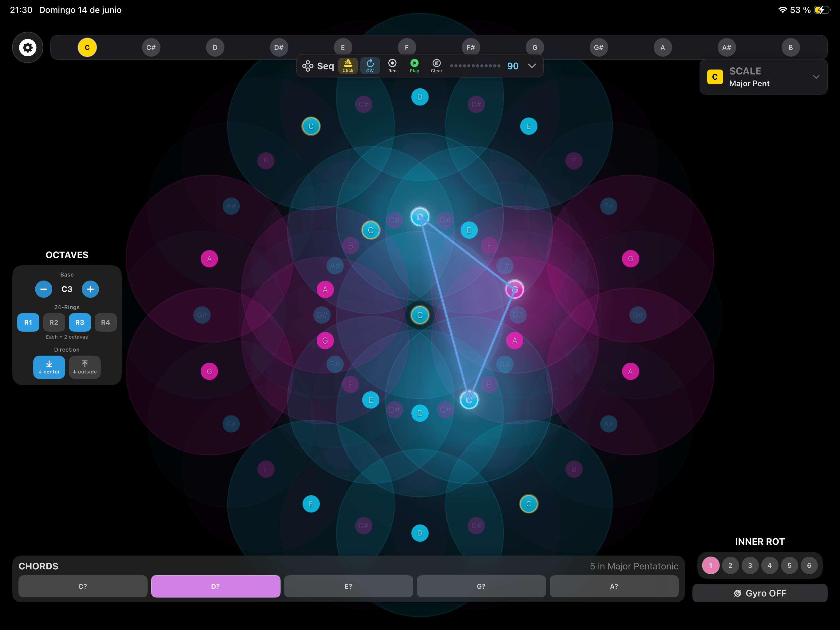Click the 21:30 clock in status bar
The image size is (840, 630).
[21, 10]
